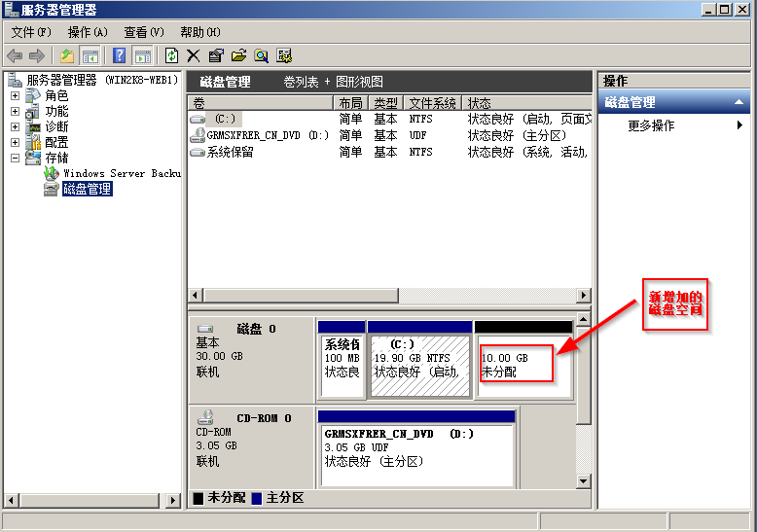Open the 更多操作 submenu arrow
757x532 pixels.
click(x=739, y=125)
